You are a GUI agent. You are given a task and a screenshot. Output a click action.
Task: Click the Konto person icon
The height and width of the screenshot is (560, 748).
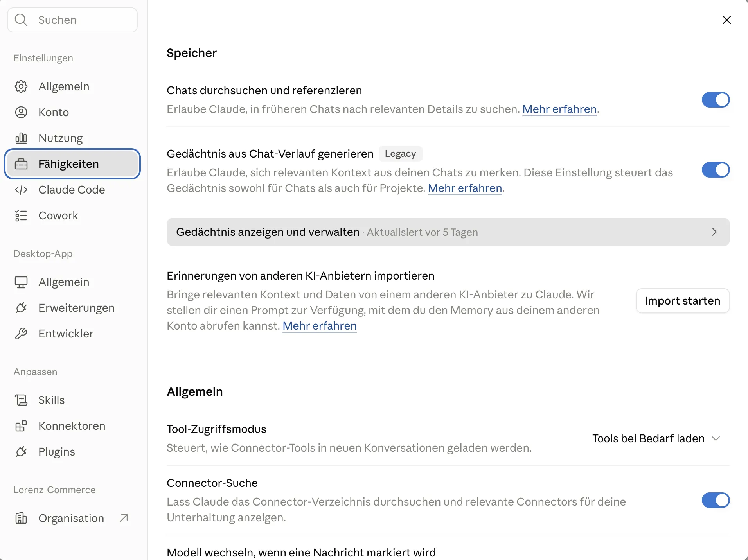point(21,112)
